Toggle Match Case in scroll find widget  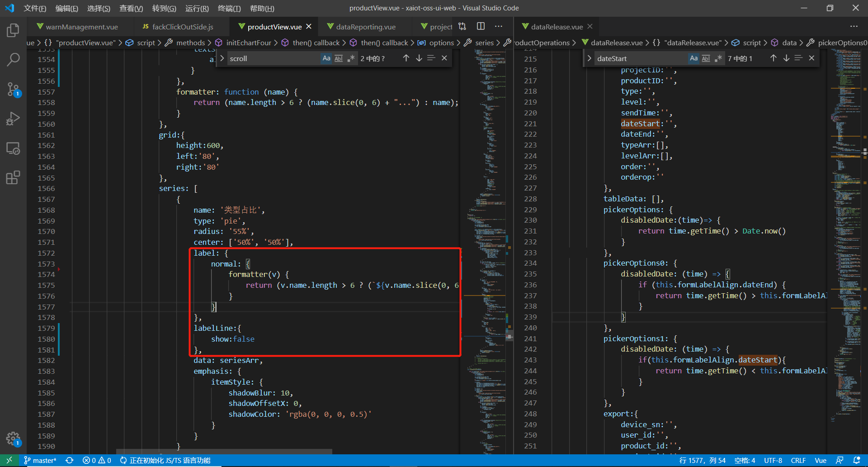(326, 58)
